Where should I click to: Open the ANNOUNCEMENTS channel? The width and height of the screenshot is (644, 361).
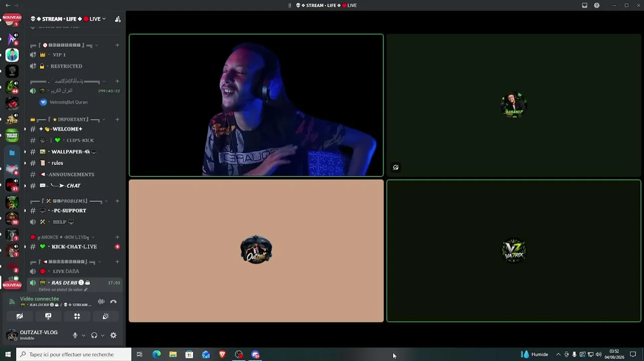73,174
